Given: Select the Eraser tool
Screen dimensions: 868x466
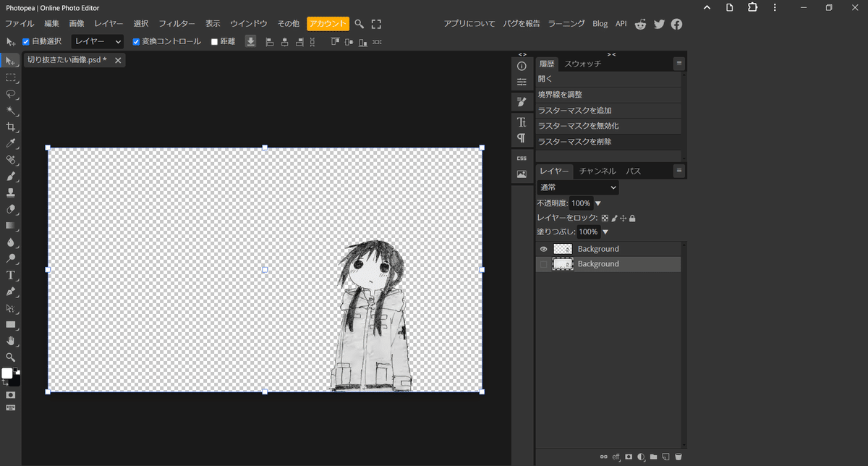Looking at the screenshot, I should pyautogui.click(x=10, y=209).
